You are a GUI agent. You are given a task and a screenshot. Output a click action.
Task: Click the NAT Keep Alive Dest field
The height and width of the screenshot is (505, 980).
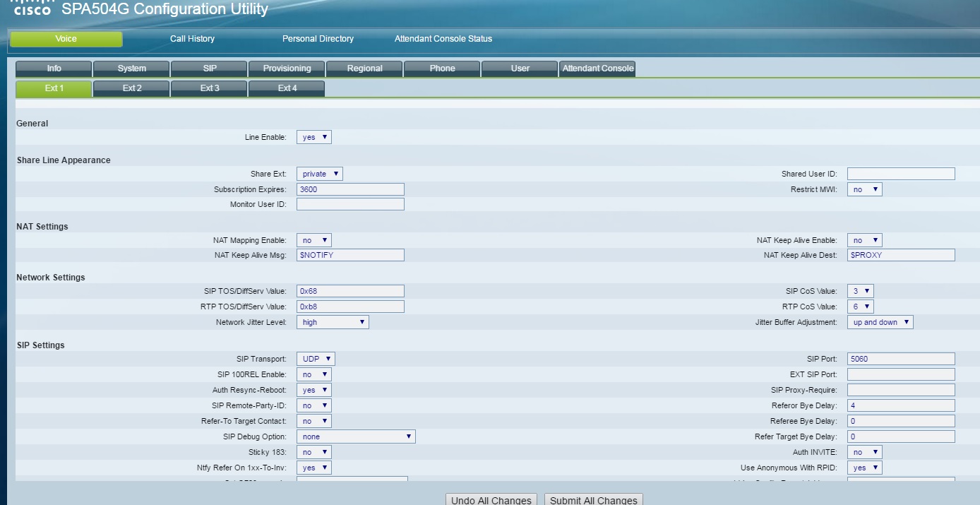[x=901, y=255]
